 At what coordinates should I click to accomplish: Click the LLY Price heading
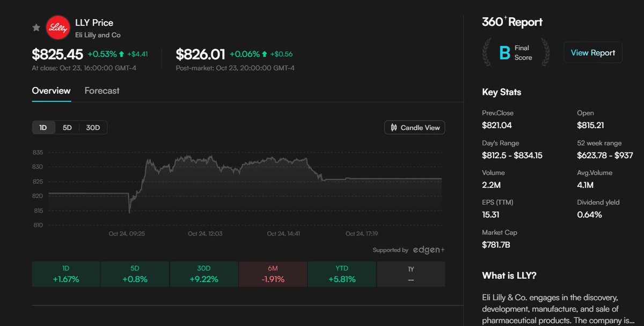pyautogui.click(x=94, y=23)
